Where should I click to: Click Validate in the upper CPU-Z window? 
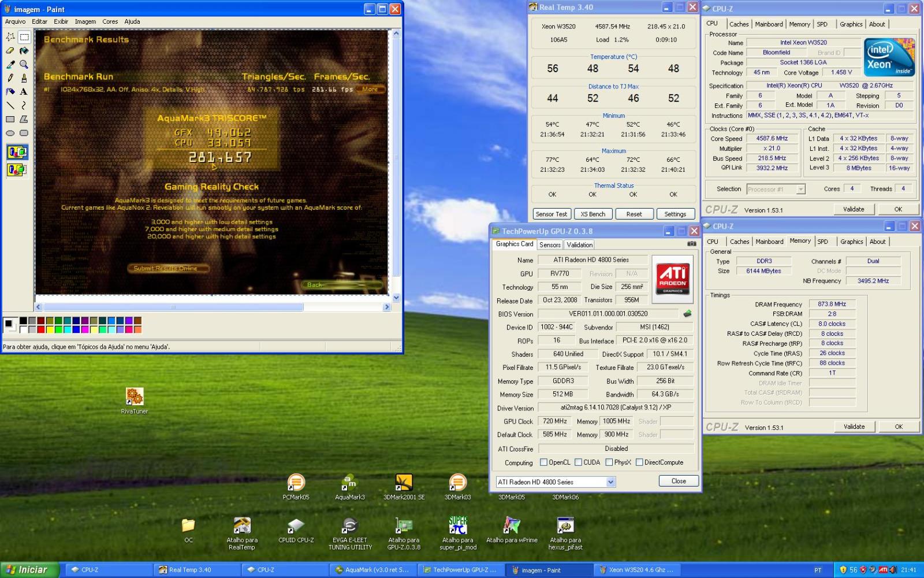click(854, 209)
